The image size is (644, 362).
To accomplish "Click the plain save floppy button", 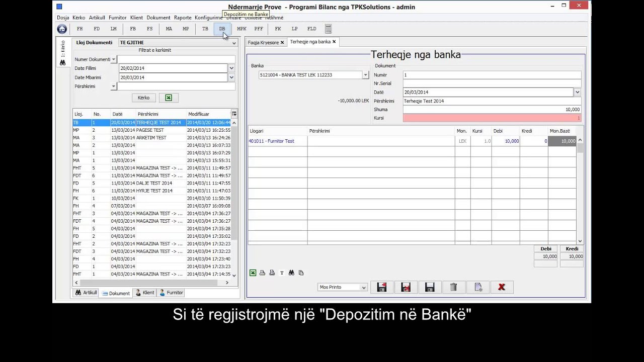I will [430, 287].
